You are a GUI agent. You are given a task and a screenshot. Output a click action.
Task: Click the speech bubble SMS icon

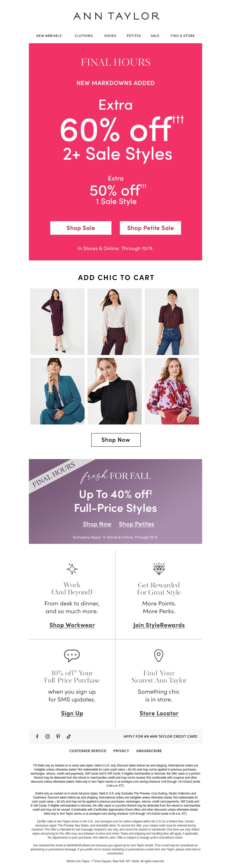tap(72, 656)
